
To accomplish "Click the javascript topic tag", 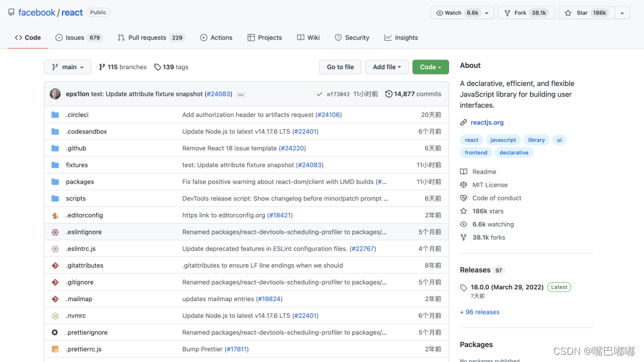I will pyautogui.click(x=503, y=140).
